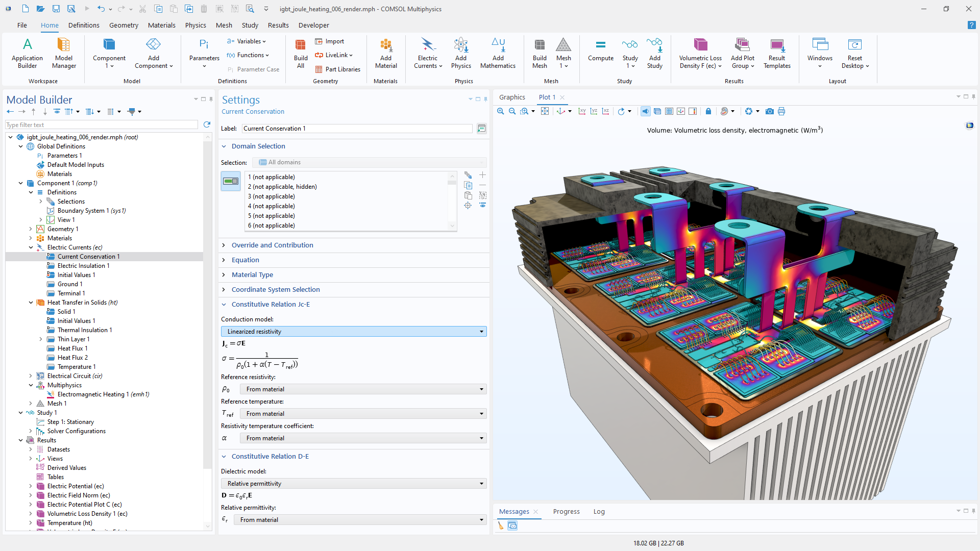Click the xy-plane view icon
Image resolution: width=980 pixels, height=551 pixels.
582,111
